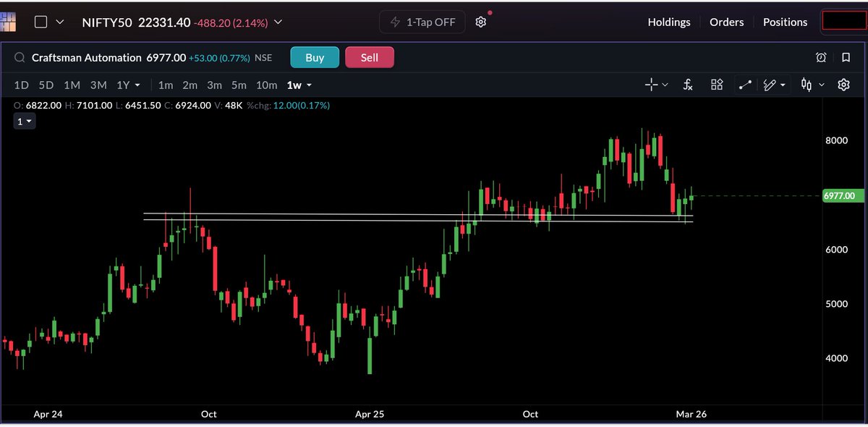
Task: Click the +53.00 (0.77%) stock change
Action: pyautogui.click(x=219, y=58)
